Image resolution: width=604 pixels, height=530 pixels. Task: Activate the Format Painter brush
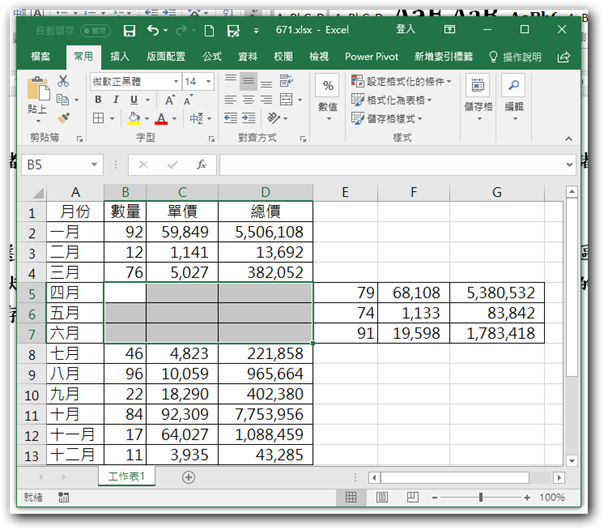click(63, 118)
